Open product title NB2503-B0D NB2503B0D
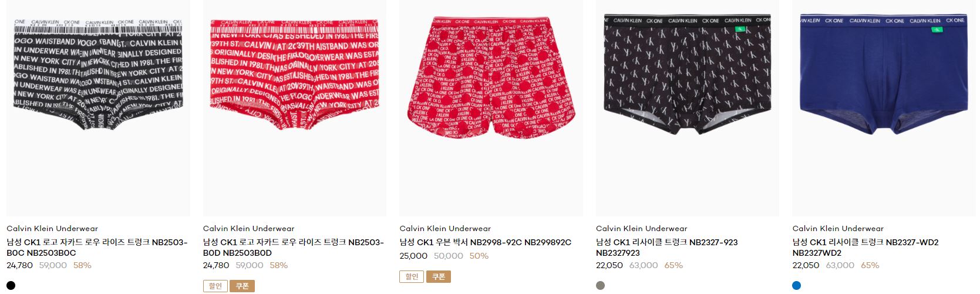This screenshot has width=980, height=294. click(x=294, y=248)
